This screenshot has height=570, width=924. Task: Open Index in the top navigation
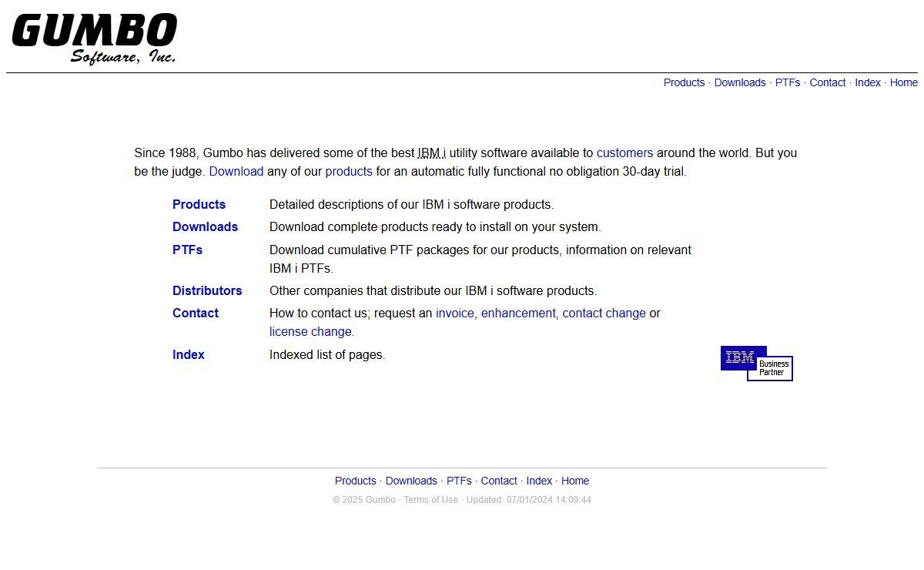click(868, 82)
